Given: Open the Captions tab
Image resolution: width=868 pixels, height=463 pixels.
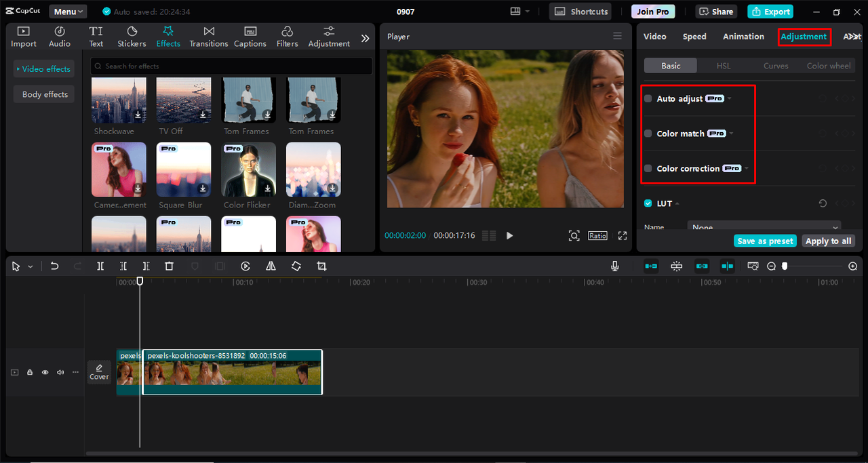Looking at the screenshot, I should [250, 37].
